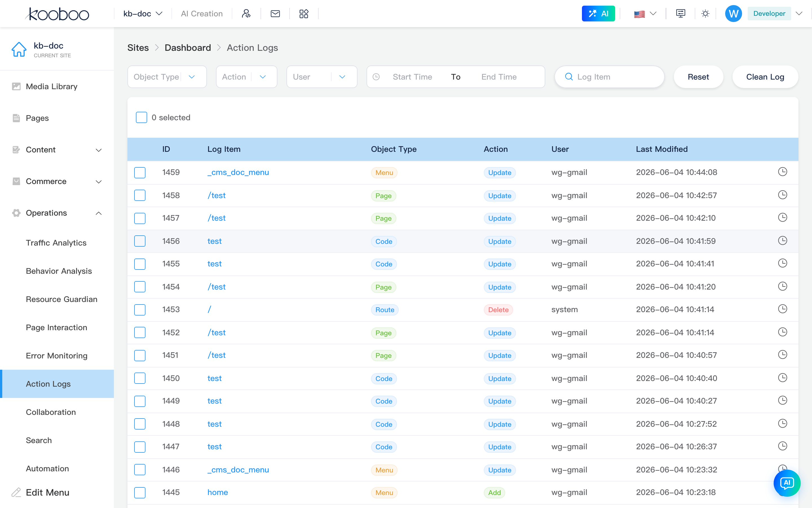
Task: Click the Start Time field
Action: [412, 76]
